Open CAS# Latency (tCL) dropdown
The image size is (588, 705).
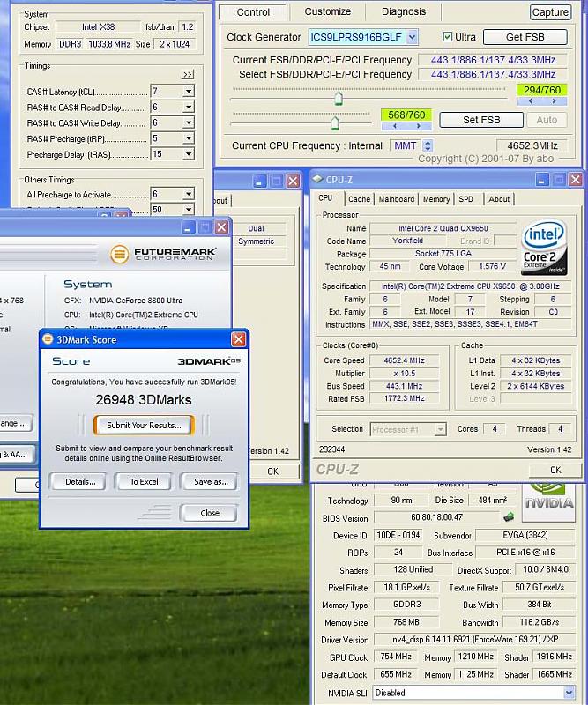pyautogui.click(x=189, y=92)
